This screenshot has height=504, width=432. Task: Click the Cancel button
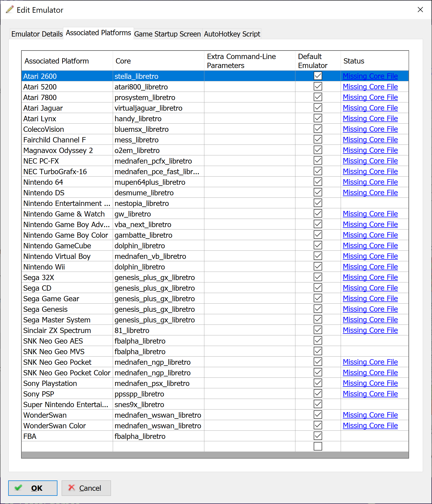pyautogui.click(x=86, y=488)
